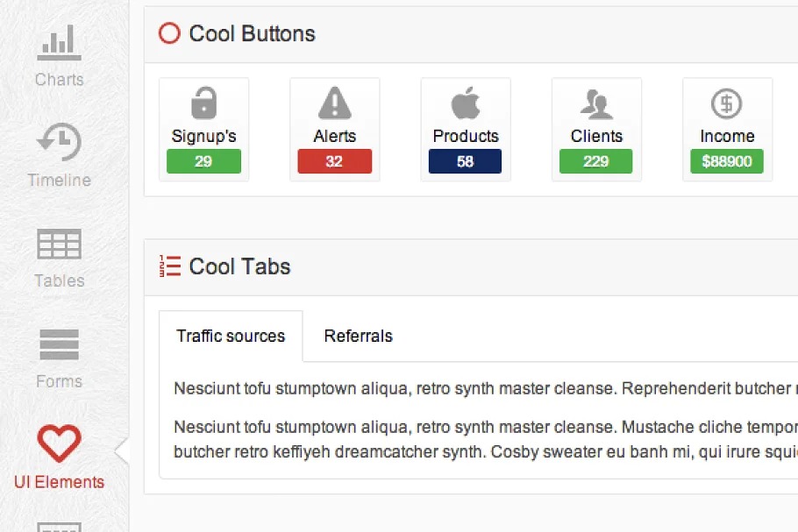The width and height of the screenshot is (798, 532).
Task: Switch to the Referrals tab
Action: [358, 336]
